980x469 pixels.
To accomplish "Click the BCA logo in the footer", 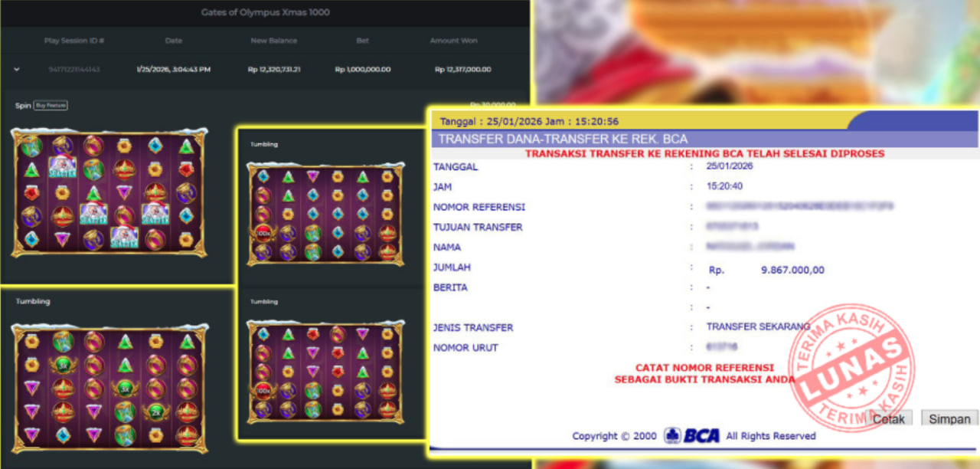I will pyautogui.click(x=692, y=435).
